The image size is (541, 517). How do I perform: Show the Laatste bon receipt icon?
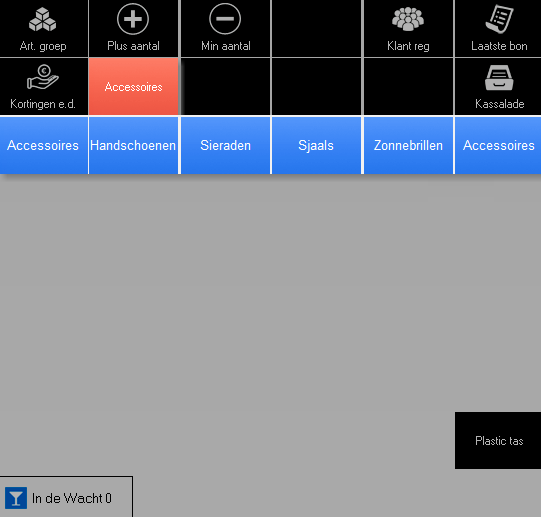point(499,19)
